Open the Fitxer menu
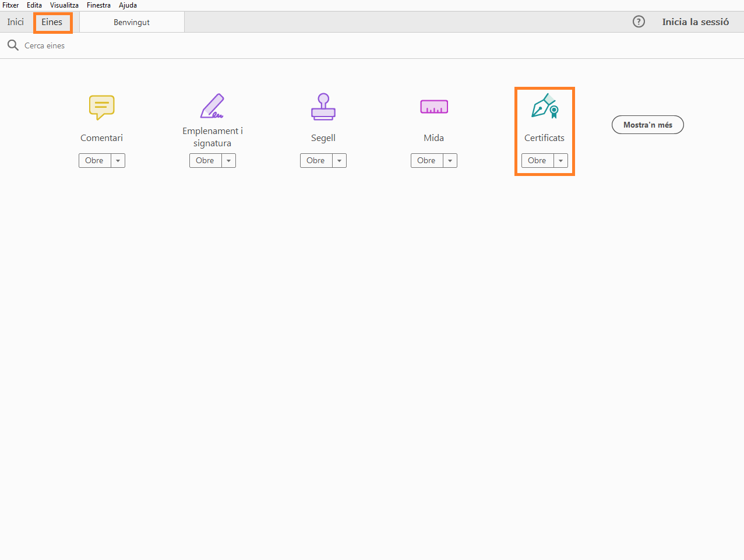The width and height of the screenshot is (744, 560). click(x=10, y=5)
